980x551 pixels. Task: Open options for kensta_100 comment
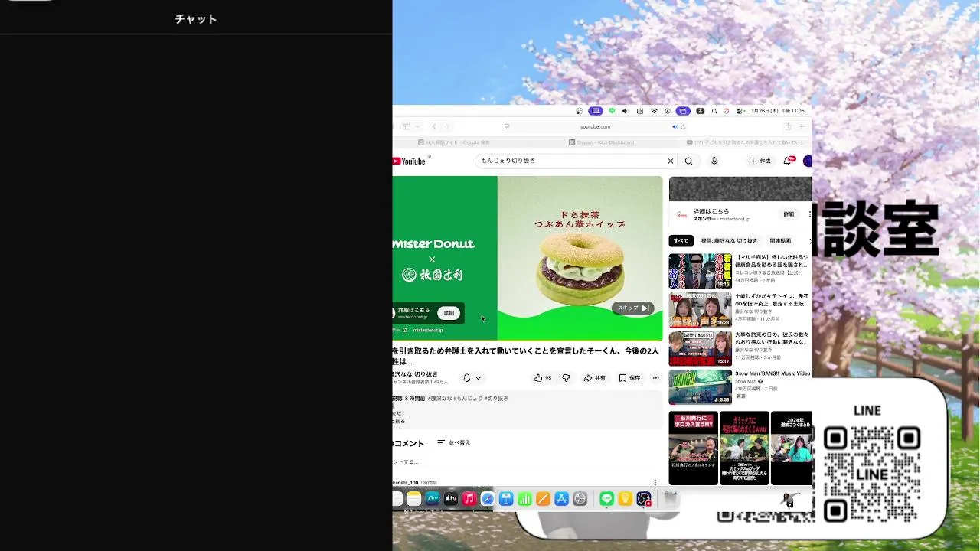[x=655, y=482]
